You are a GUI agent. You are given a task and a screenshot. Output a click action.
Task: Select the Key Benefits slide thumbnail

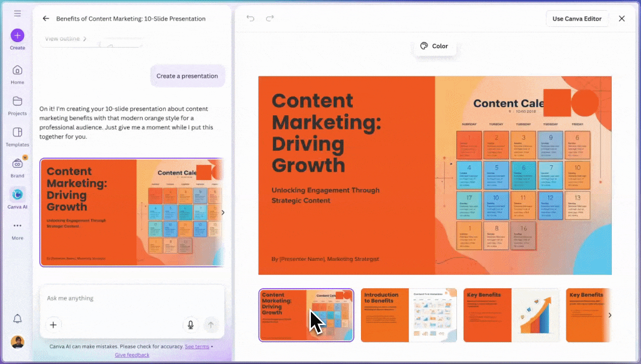[511, 315]
